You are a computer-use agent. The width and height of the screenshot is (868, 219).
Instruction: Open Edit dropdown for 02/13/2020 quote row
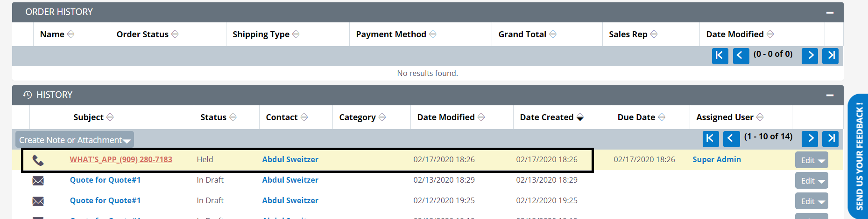click(812, 181)
